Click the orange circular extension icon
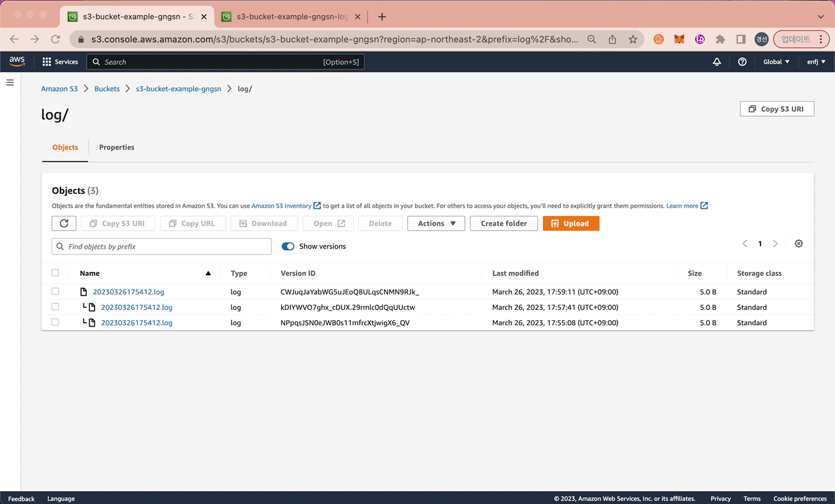835x504 pixels. tap(659, 39)
